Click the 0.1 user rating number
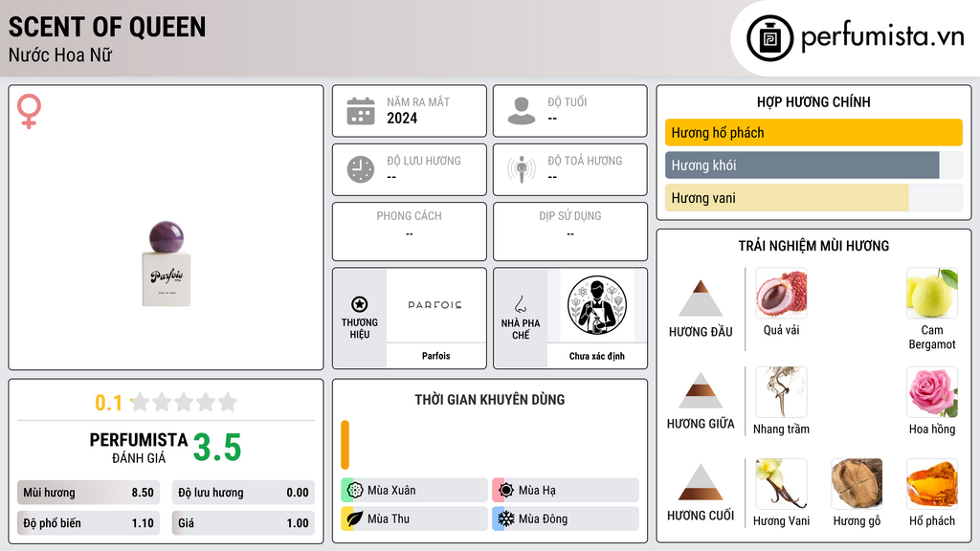 click(108, 403)
